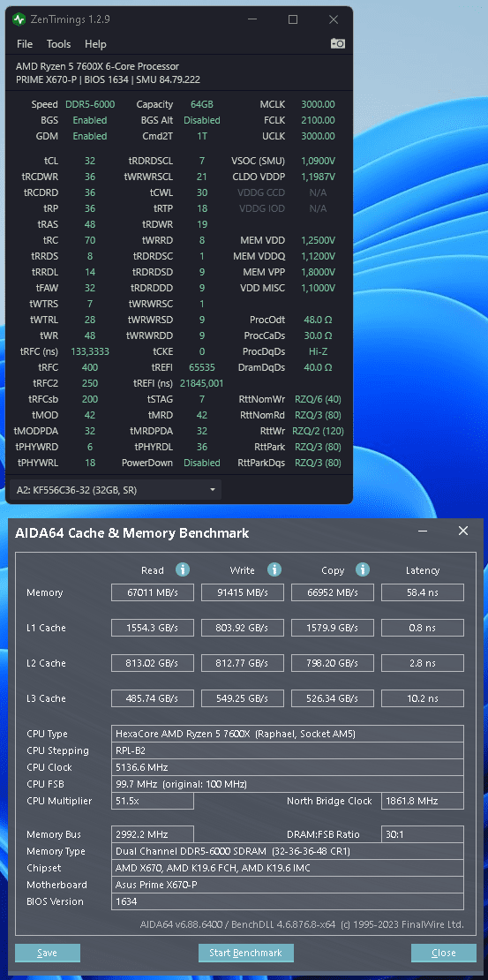Open the Help menu in ZenTimings
Screen dimensions: 488x980
click(x=95, y=44)
